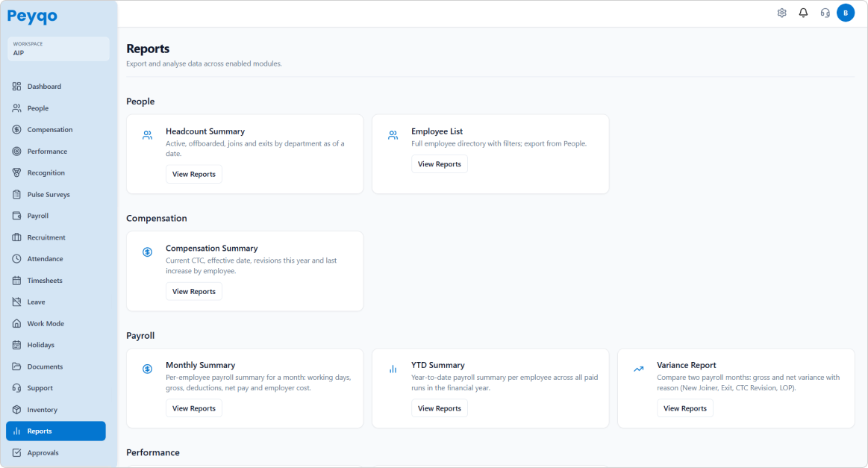This screenshot has width=868, height=468.
Task: Click the Work Mode house icon
Action: (x=16, y=323)
